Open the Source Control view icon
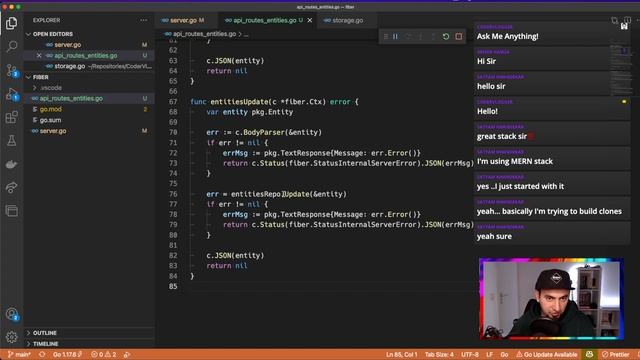Screen dimensions: 640x360 (12, 70)
